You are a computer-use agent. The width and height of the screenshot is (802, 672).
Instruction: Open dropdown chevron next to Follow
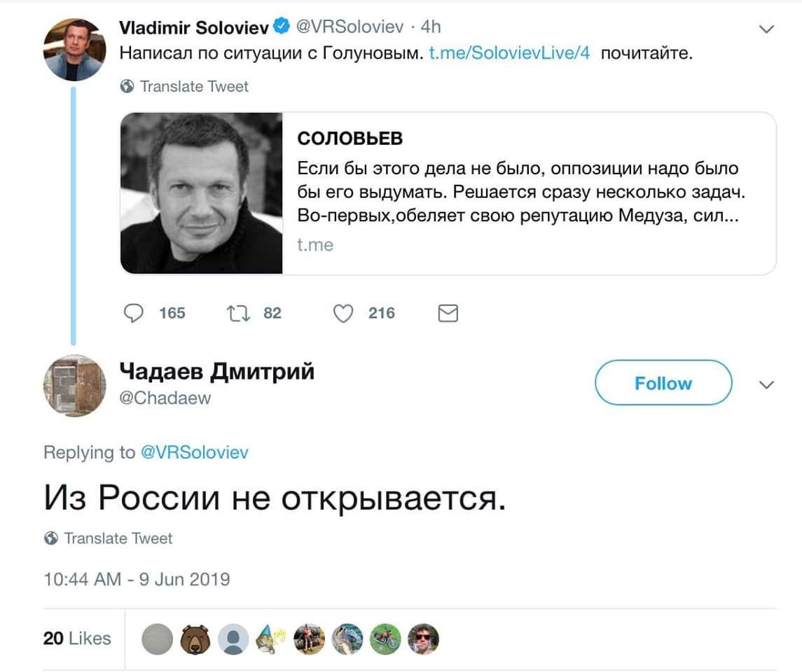(x=767, y=385)
